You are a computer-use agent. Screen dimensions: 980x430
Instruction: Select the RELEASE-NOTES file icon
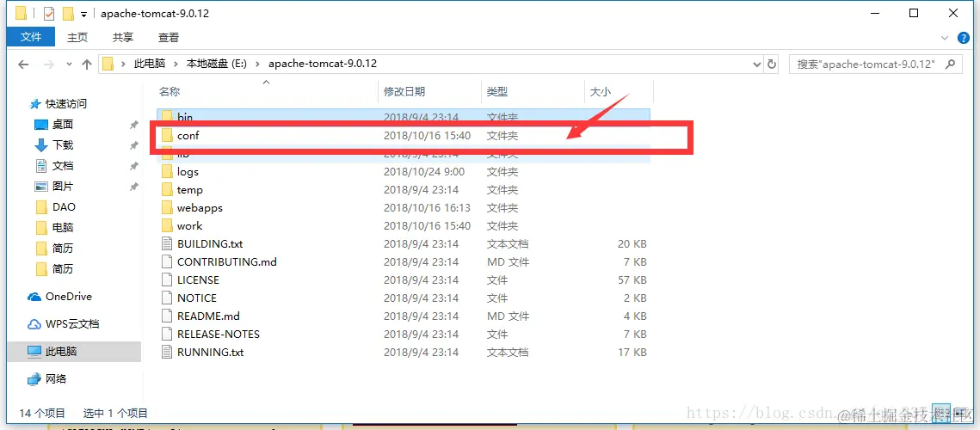[x=166, y=335]
